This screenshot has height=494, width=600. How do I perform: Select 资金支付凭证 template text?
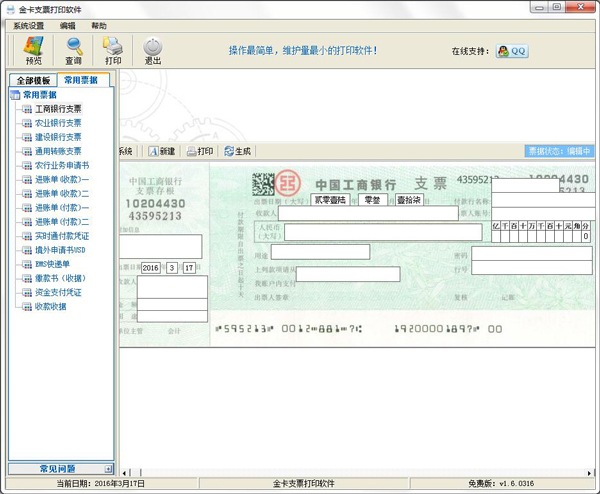(58, 292)
